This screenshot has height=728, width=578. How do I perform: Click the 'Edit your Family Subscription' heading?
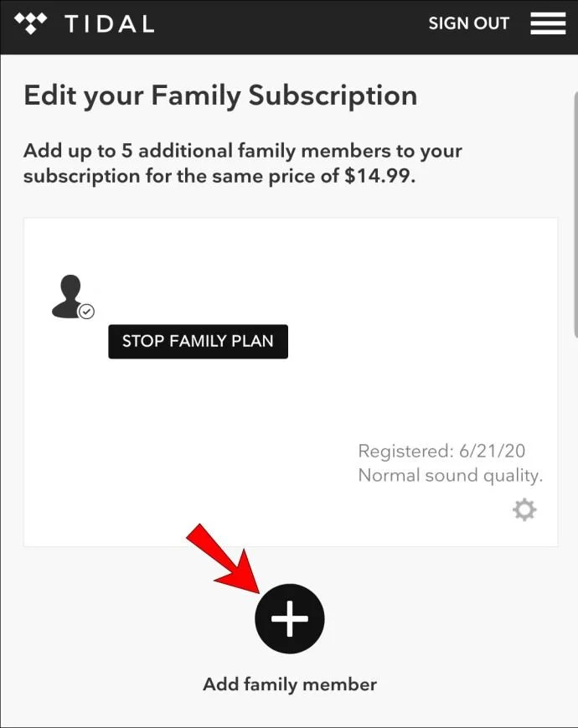point(220,96)
